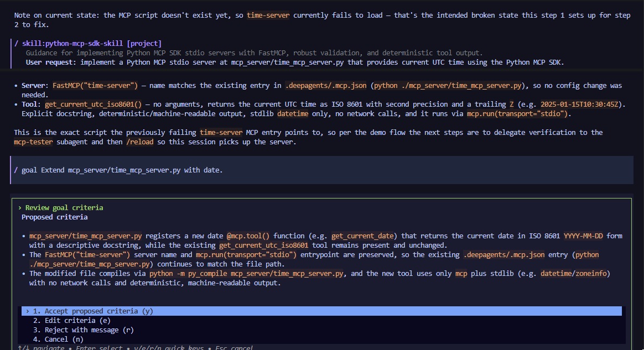Screen dimensions: 644x350
Task: Click the Proposed criteria heading
Action: [55, 217]
